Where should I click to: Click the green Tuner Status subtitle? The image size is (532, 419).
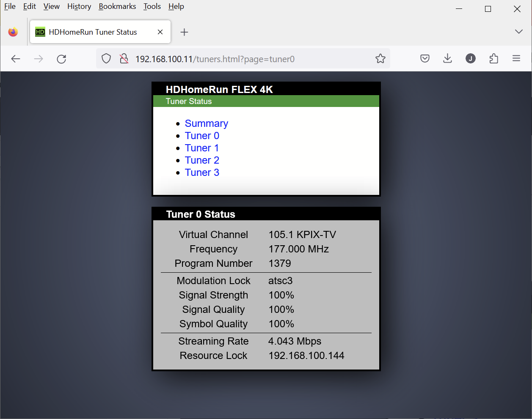[x=189, y=101]
